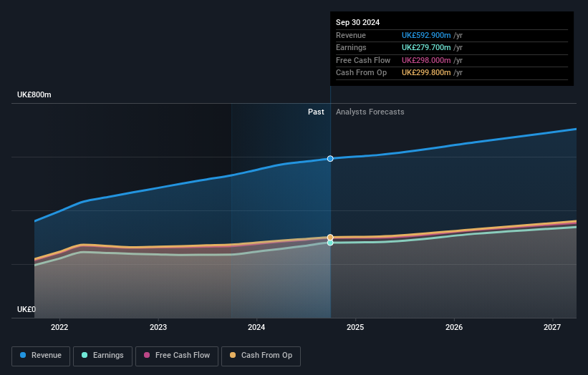Screen dimensions: 588x375
Task: Click the Sep 30 2024 tooltip date
Action: 358,22
